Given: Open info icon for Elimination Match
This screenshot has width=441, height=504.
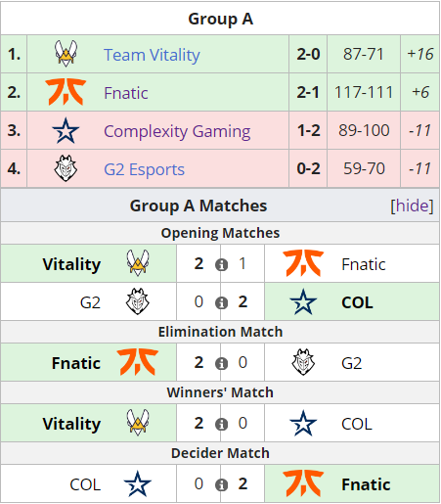Looking at the screenshot, I should (x=221, y=363).
